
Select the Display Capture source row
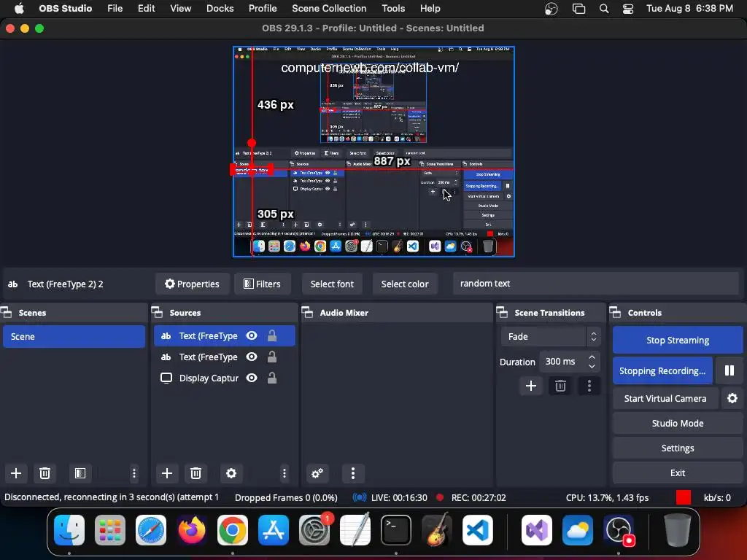coord(224,378)
